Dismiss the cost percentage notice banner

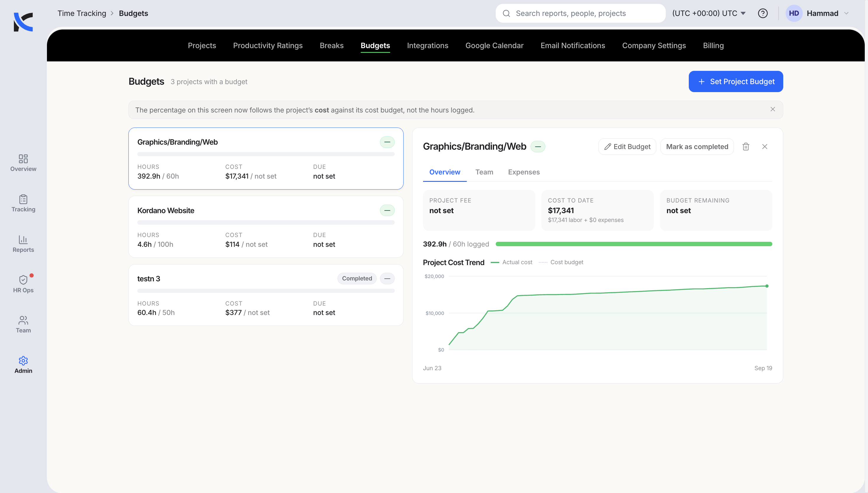click(773, 109)
